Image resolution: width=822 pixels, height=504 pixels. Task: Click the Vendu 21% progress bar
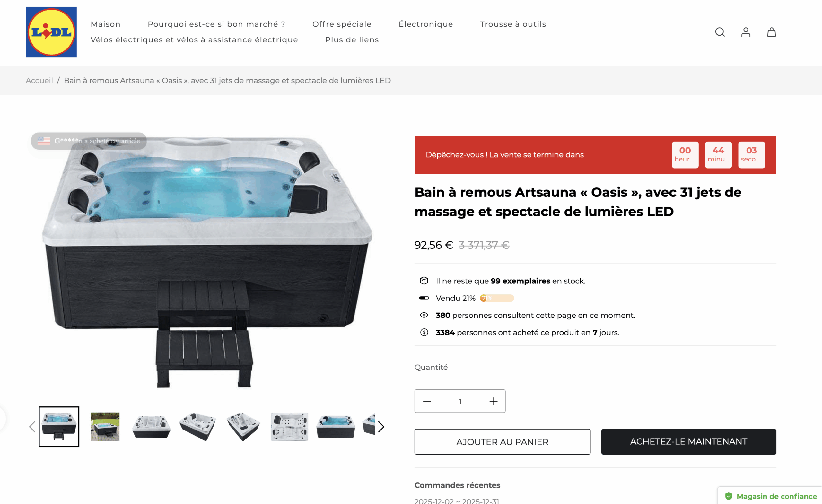(496, 298)
